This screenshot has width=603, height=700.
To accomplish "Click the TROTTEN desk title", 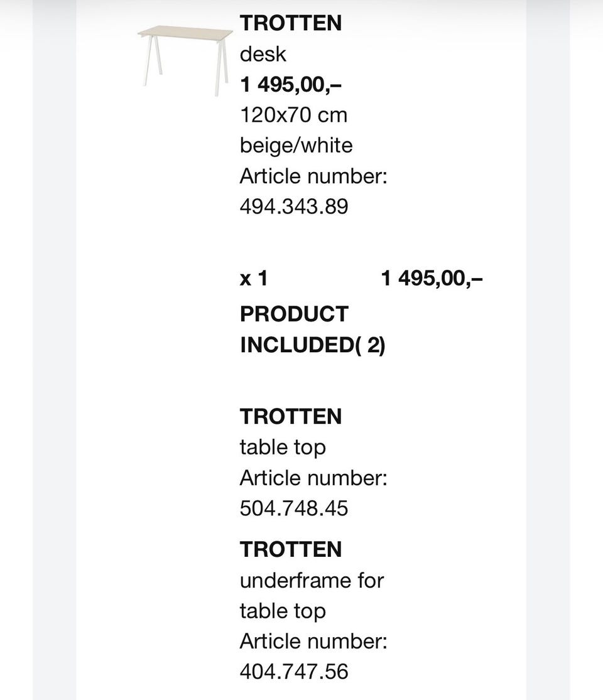I will coord(291,23).
